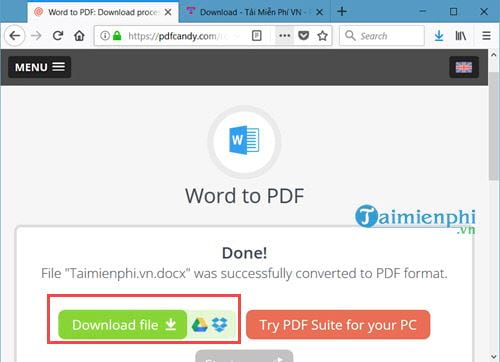This screenshot has height=362, width=500.
Task: Open the Firefox library icon
Action: [x=461, y=35]
